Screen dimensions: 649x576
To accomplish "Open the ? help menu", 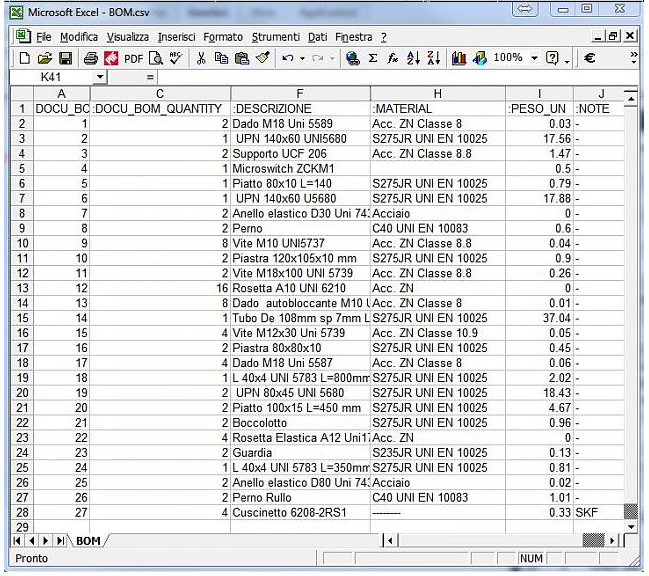I will [x=384, y=37].
